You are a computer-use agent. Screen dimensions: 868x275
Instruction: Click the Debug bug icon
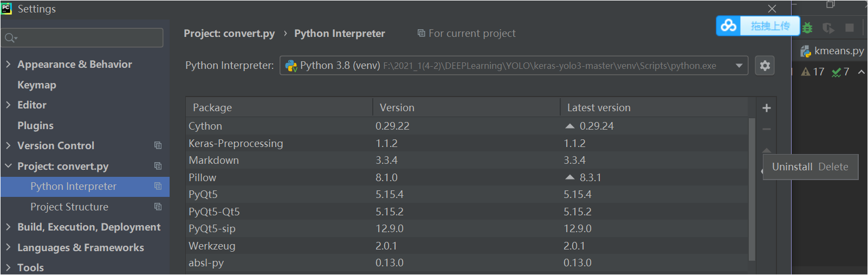point(807,28)
